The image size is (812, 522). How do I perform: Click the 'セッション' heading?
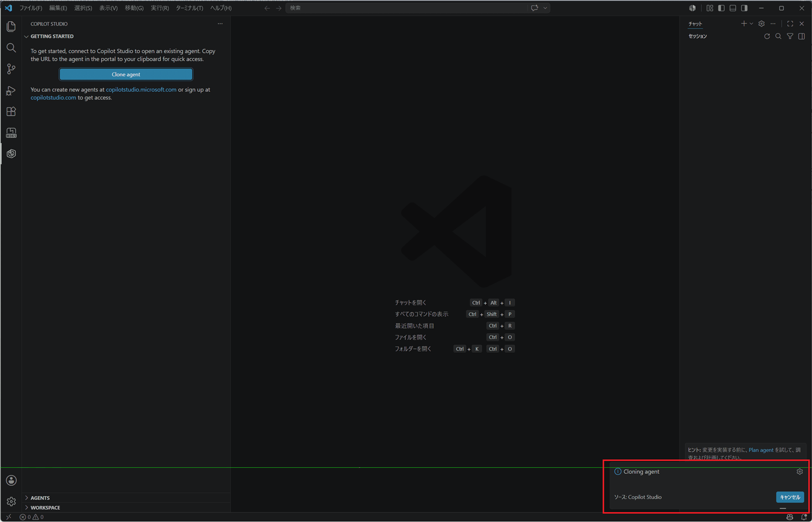(x=698, y=36)
